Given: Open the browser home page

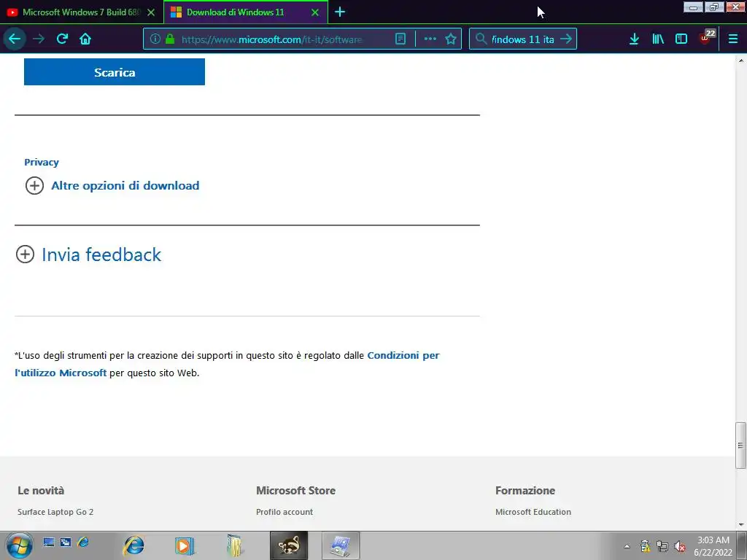Looking at the screenshot, I should point(85,39).
